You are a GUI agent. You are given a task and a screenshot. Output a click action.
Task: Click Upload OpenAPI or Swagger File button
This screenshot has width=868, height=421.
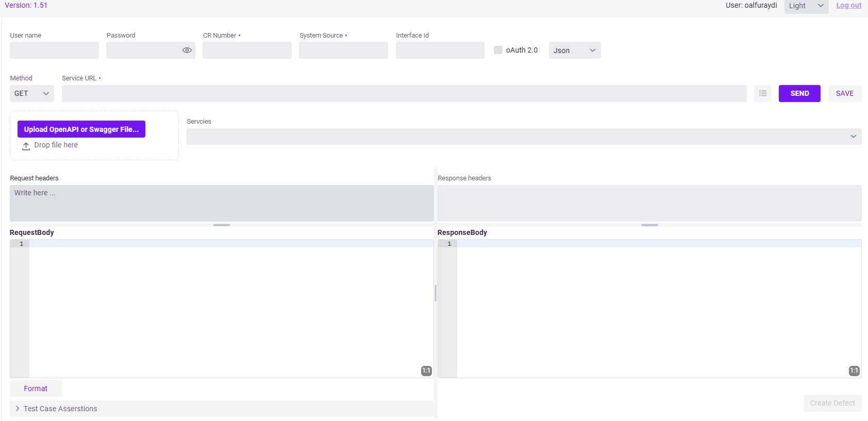pyautogui.click(x=81, y=129)
